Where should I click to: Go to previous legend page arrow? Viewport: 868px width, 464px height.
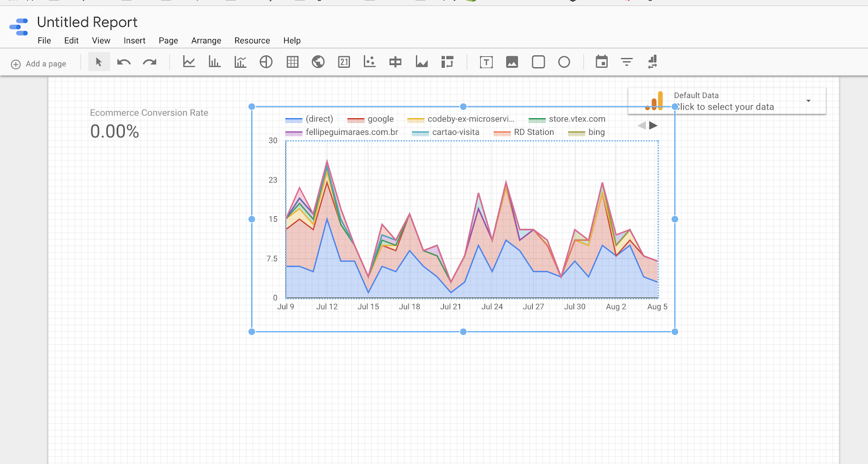tap(642, 125)
